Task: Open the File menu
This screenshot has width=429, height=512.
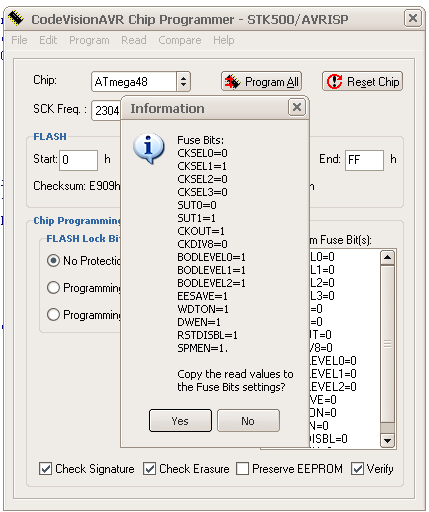Action: click(x=19, y=40)
